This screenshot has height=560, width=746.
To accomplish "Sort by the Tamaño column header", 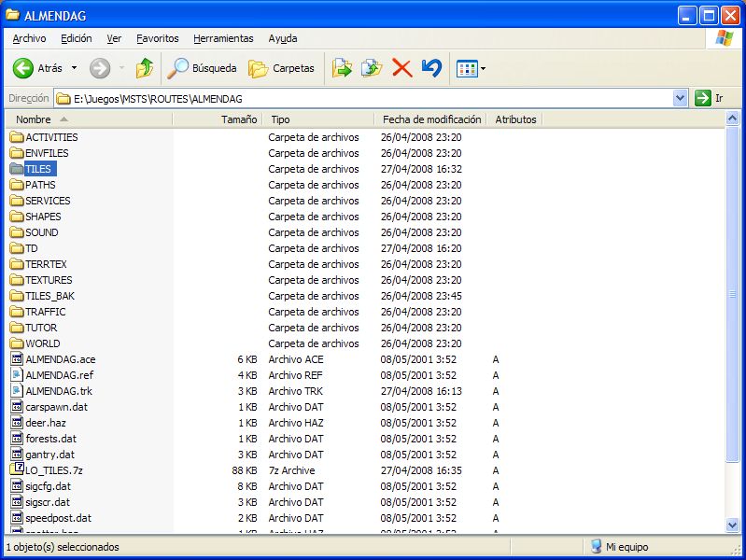I will coord(238,119).
